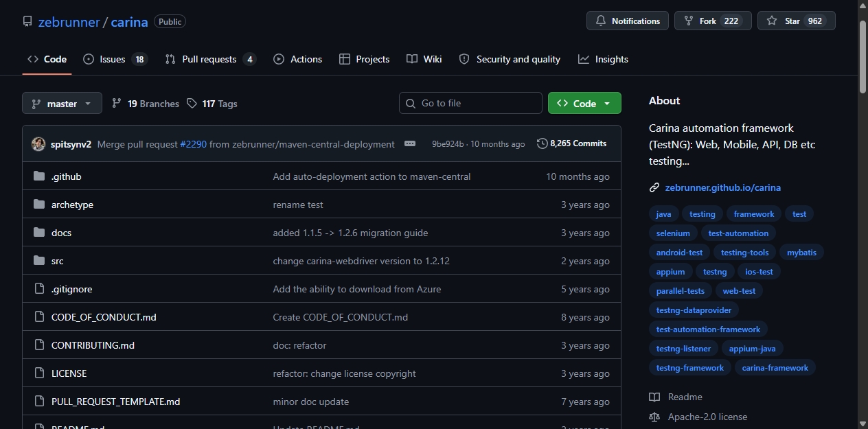Click the repository icon beside zebrunner

pyautogui.click(x=27, y=21)
